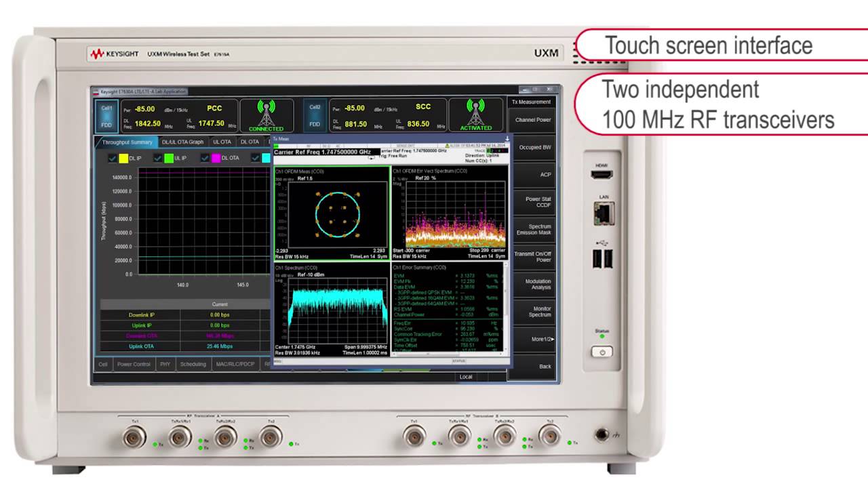The image size is (868, 488).
Task: Click the Local status indicator
Action: (466, 377)
